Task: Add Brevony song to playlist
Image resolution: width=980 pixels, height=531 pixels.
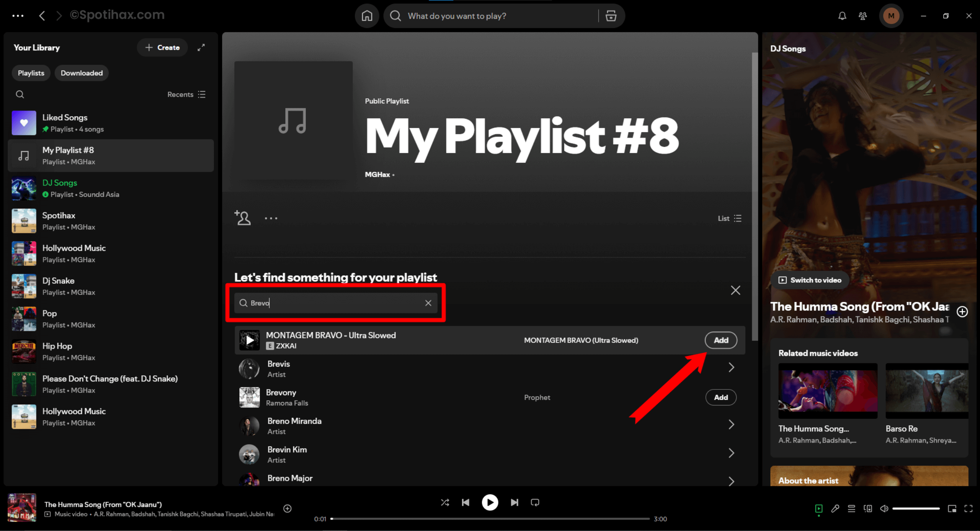Action: [721, 397]
